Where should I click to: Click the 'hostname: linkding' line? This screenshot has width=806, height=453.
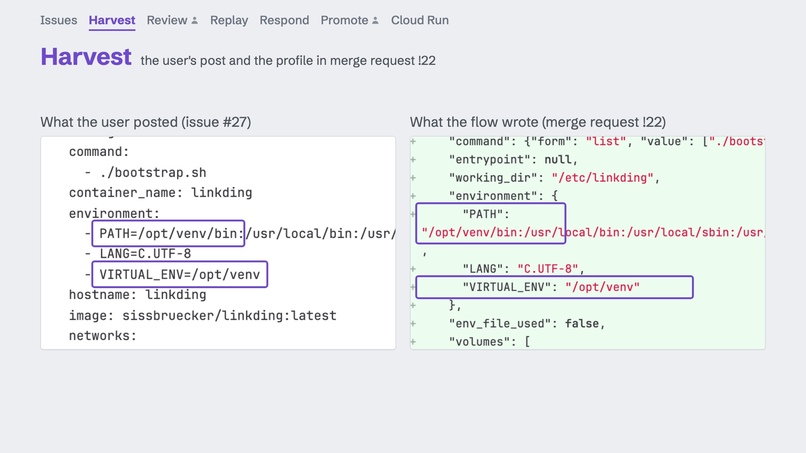[x=137, y=295]
